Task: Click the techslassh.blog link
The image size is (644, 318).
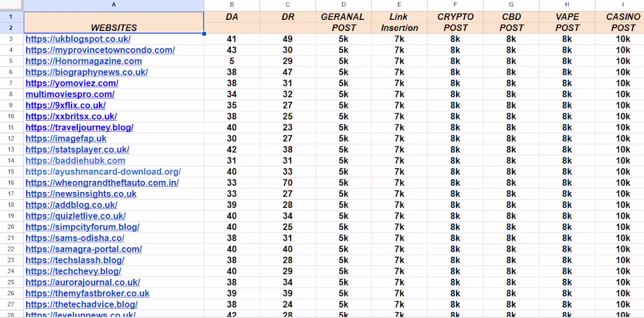Action: coord(75,261)
